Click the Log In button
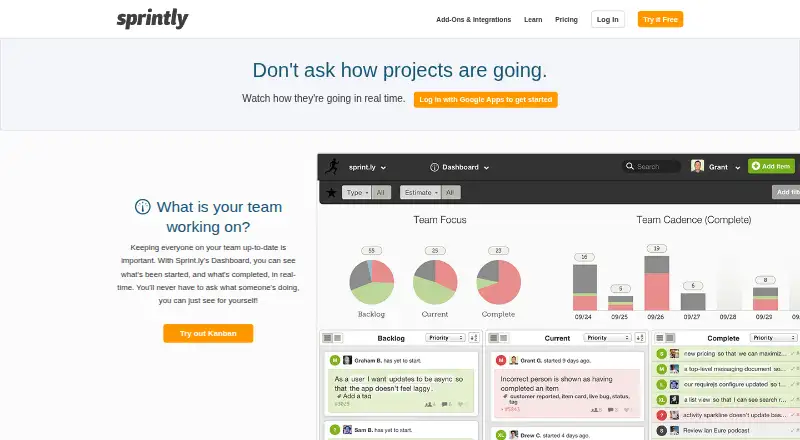This screenshot has width=800, height=440. (608, 19)
